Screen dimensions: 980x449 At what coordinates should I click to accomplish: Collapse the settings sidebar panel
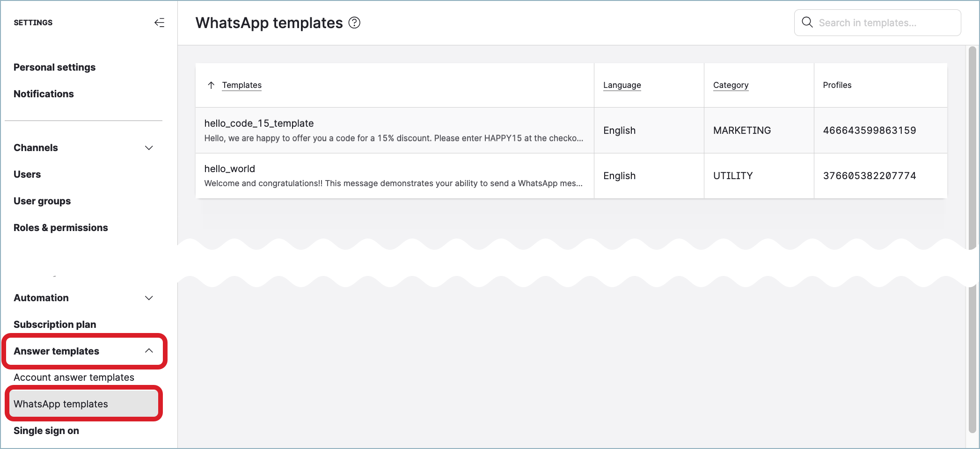click(159, 22)
